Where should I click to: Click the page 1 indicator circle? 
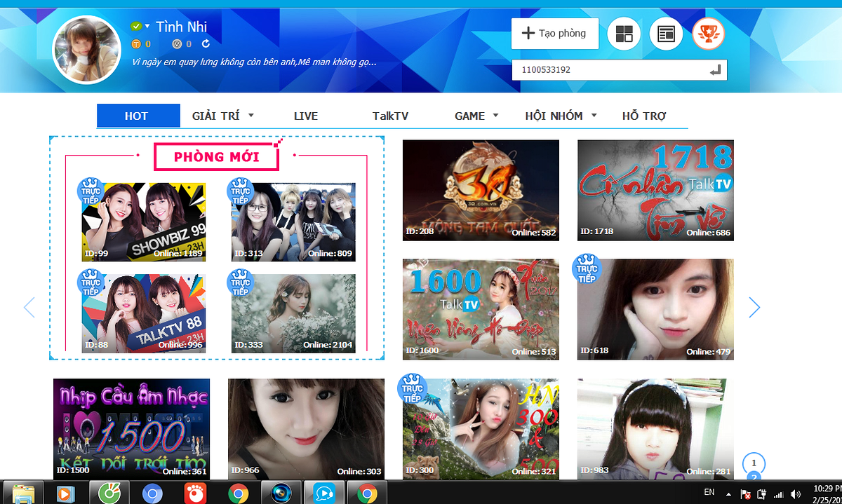pos(754,463)
